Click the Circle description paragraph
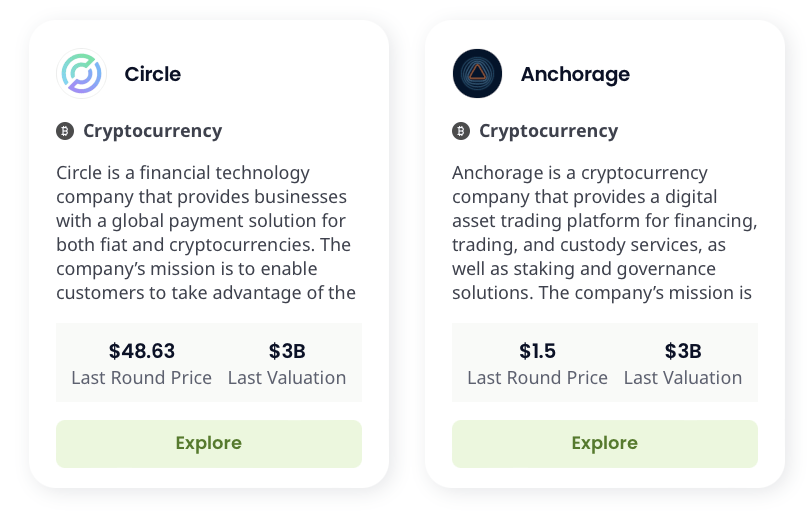This screenshot has width=810, height=512. pyautogui.click(x=206, y=232)
